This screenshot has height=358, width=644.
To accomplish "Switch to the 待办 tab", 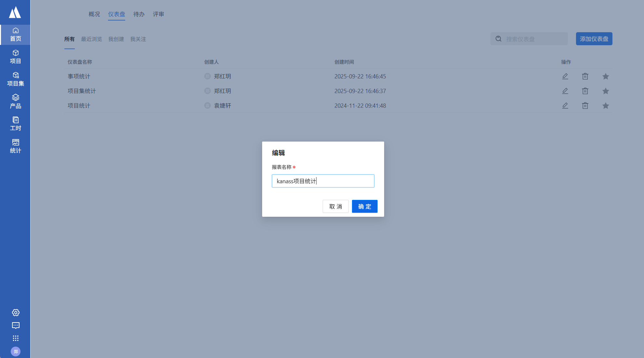I will click(139, 14).
